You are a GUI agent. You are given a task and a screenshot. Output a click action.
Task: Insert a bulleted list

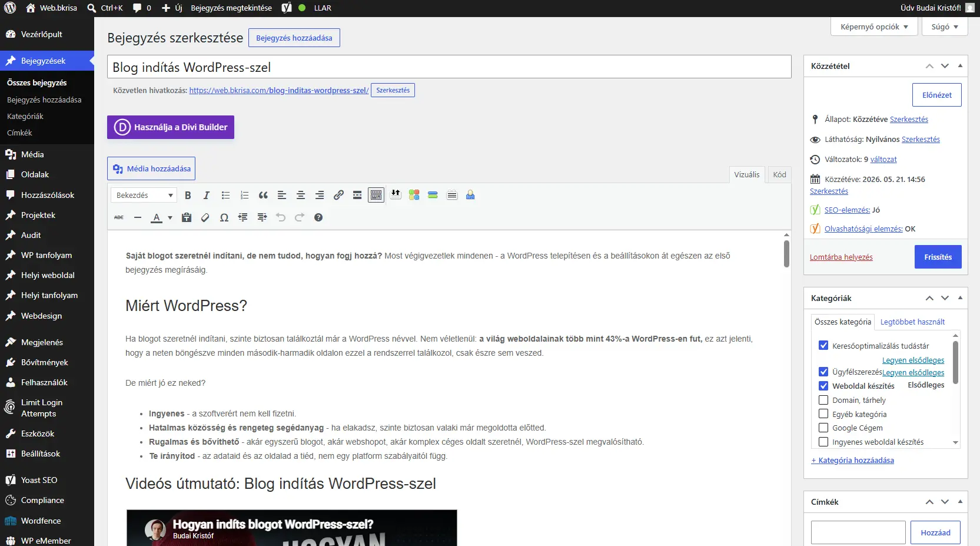click(225, 195)
